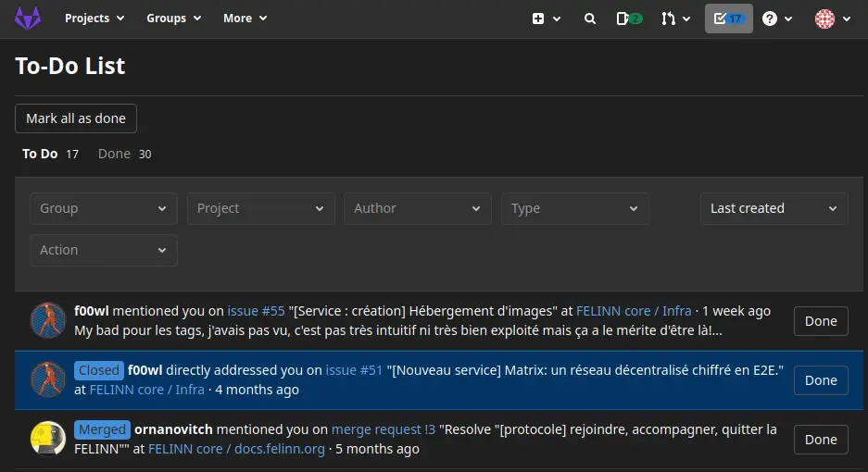The height and width of the screenshot is (472, 868).
Task: Open the merge requests icon
Action: click(x=668, y=19)
